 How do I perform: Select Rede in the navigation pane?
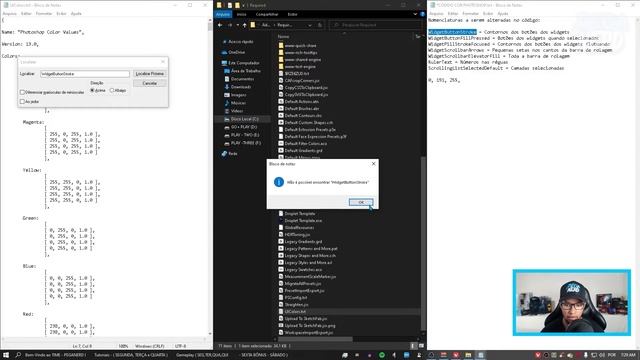pyautogui.click(x=233, y=153)
